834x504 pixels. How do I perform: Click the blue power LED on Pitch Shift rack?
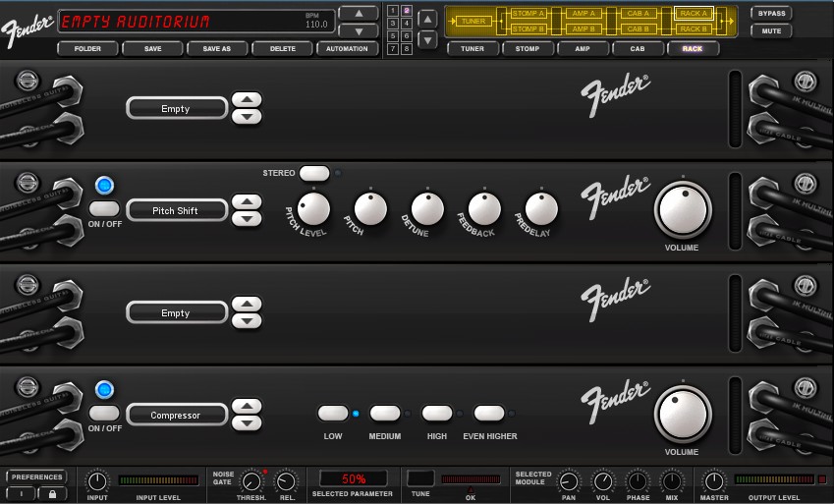[x=104, y=186]
